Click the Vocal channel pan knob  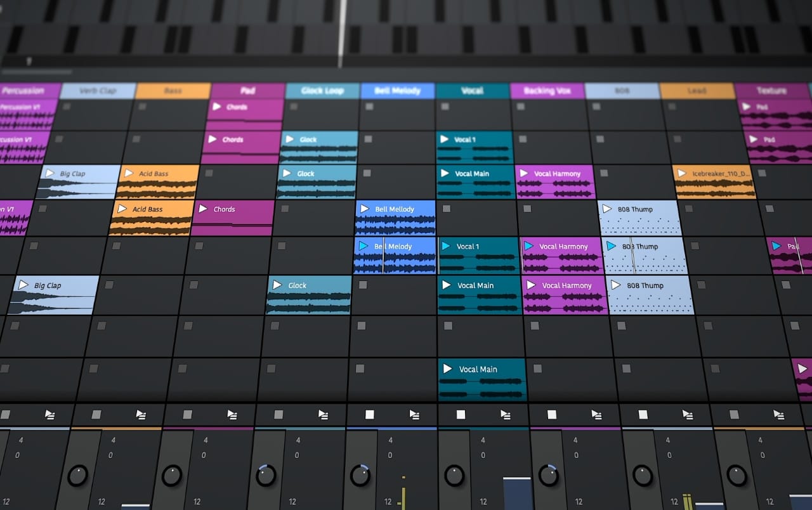tap(454, 475)
